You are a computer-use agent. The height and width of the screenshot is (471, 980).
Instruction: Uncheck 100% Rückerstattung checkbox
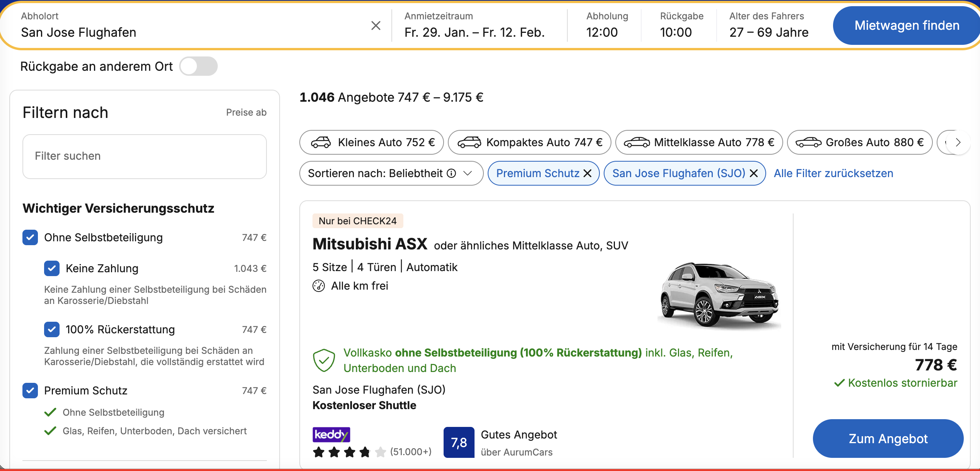click(52, 329)
